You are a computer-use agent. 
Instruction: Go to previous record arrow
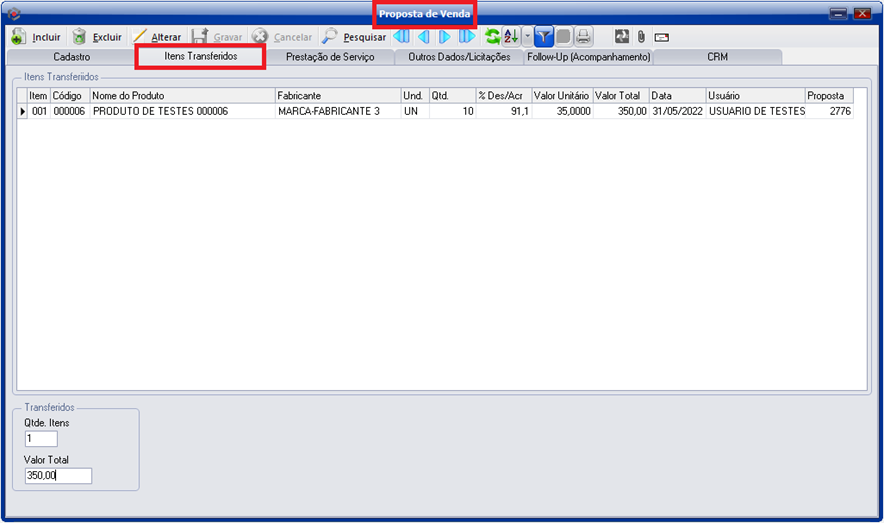(x=423, y=37)
